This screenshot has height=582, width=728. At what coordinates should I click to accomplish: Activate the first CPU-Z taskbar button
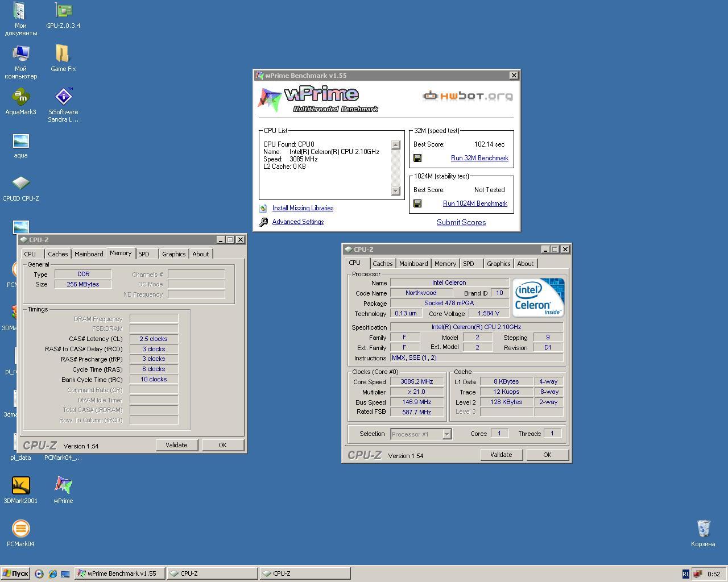[212, 573]
